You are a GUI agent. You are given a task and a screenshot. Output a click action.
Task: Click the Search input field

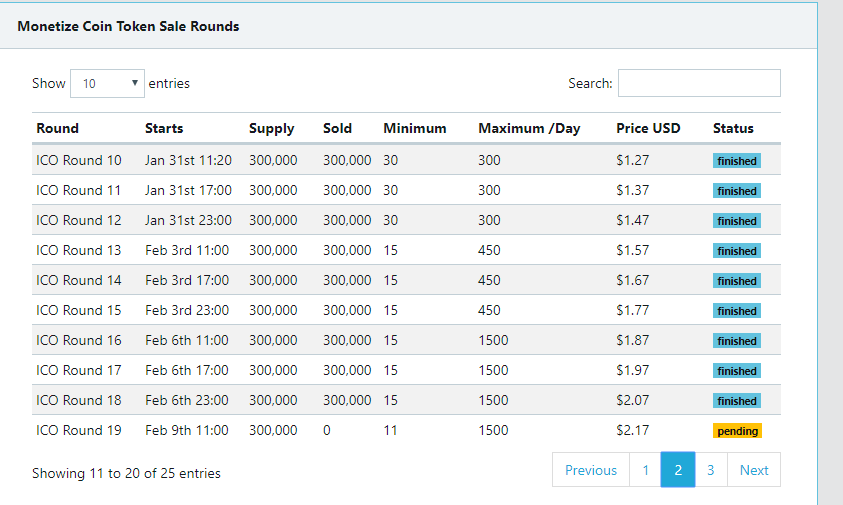[x=699, y=83]
